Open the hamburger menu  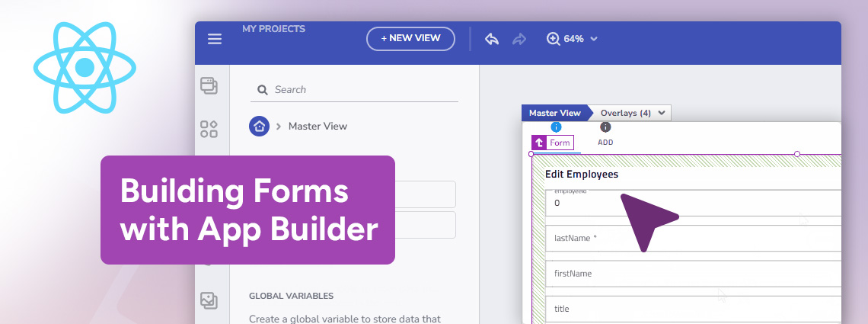tap(215, 39)
